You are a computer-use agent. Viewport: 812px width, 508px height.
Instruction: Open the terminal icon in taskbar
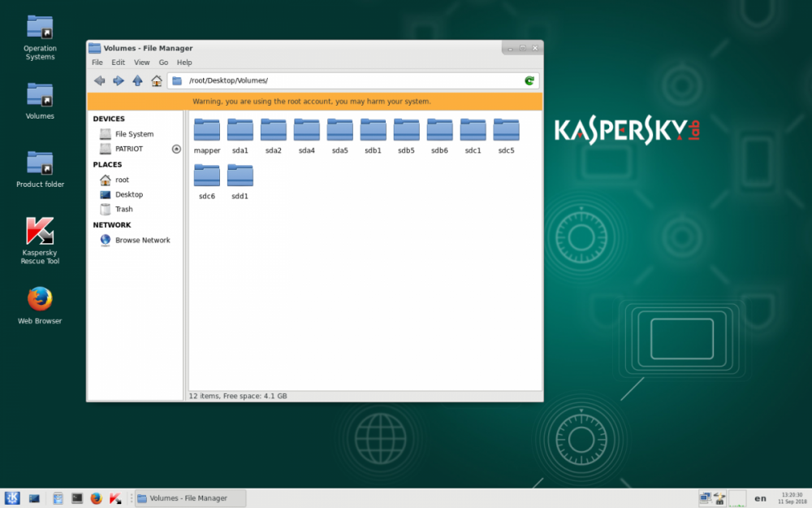(x=76, y=498)
